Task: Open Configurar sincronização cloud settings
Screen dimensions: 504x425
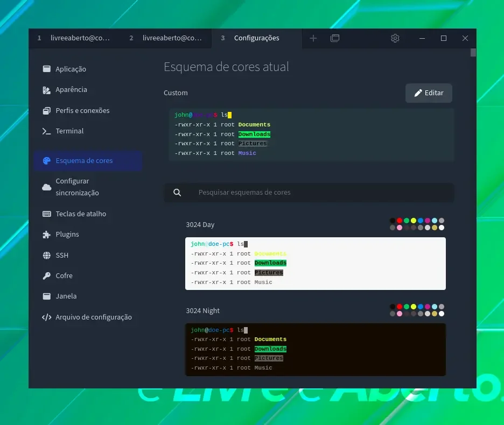Action: coord(88,187)
